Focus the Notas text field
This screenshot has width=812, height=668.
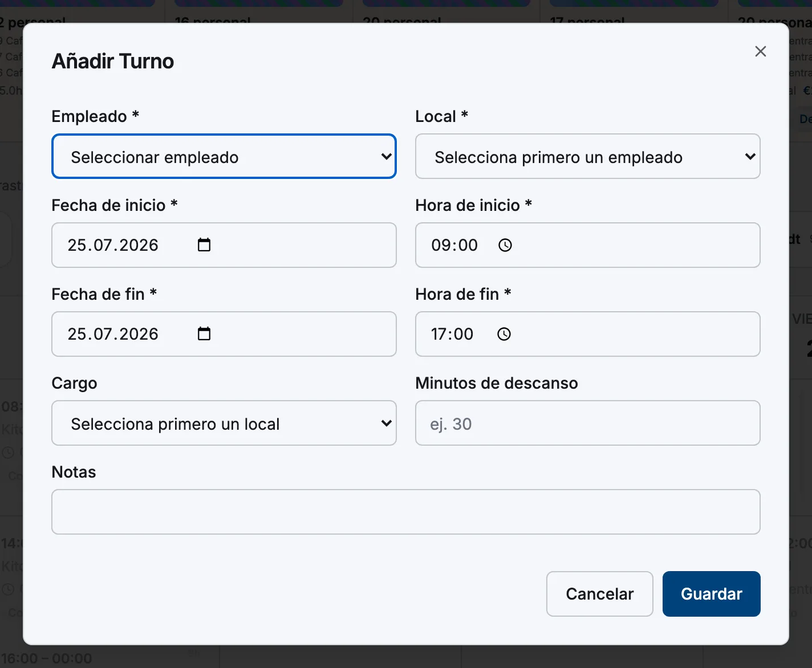pyautogui.click(x=406, y=512)
